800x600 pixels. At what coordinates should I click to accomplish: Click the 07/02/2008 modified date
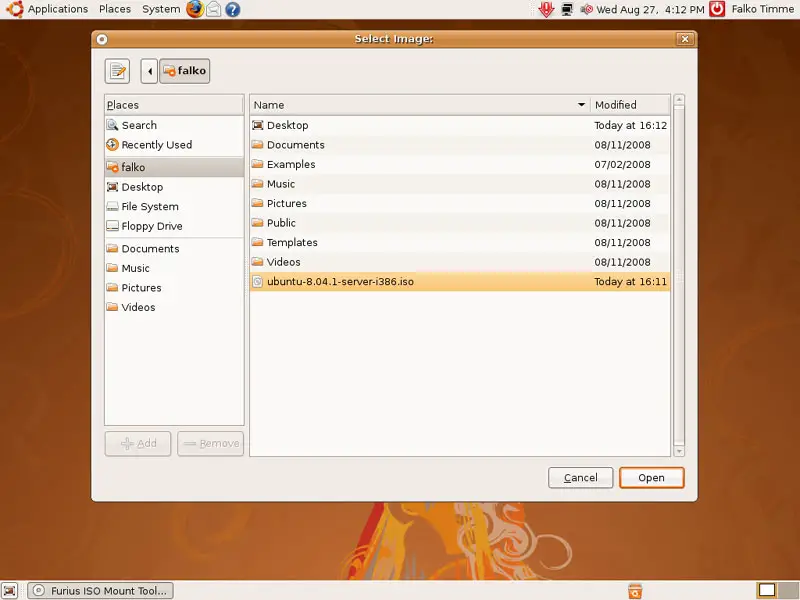tap(622, 164)
